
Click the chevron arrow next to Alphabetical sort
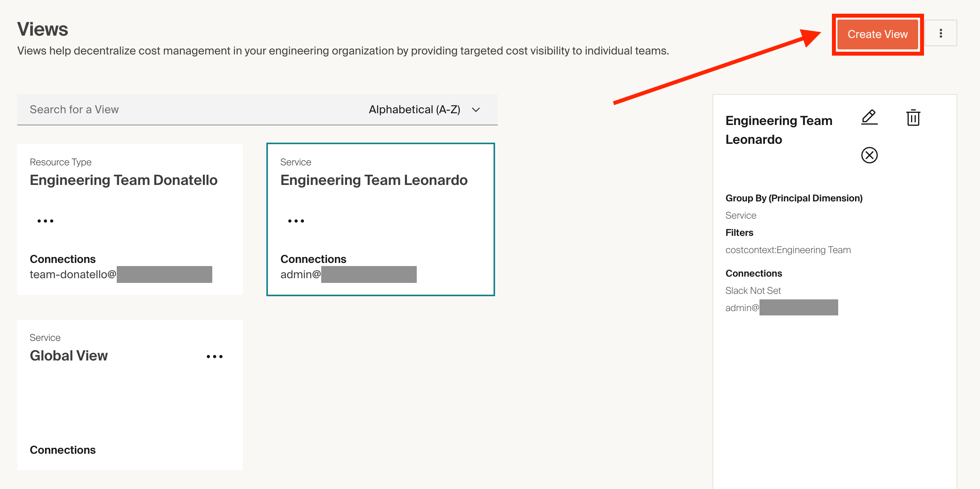(476, 110)
